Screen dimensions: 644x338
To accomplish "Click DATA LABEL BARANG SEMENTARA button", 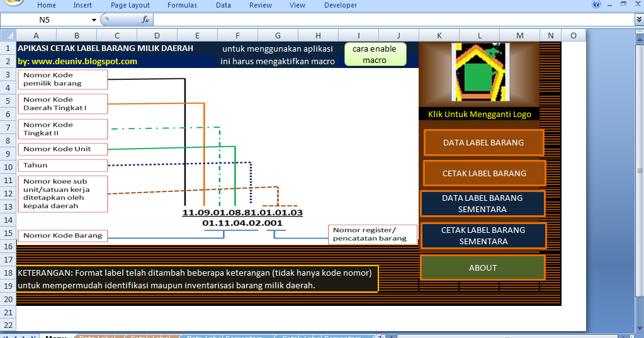I will [x=482, y=203].
